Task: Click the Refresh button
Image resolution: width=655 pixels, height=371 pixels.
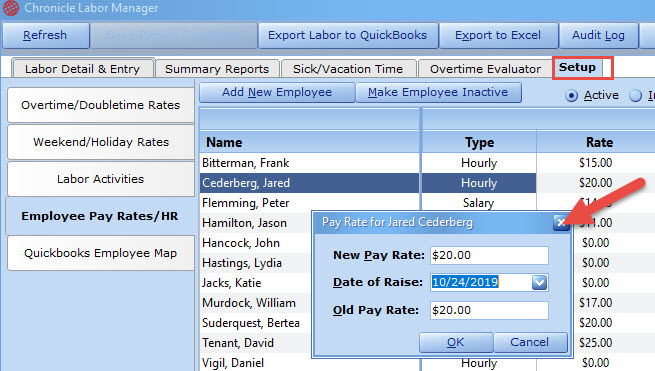Action: (x=46, y=35)
